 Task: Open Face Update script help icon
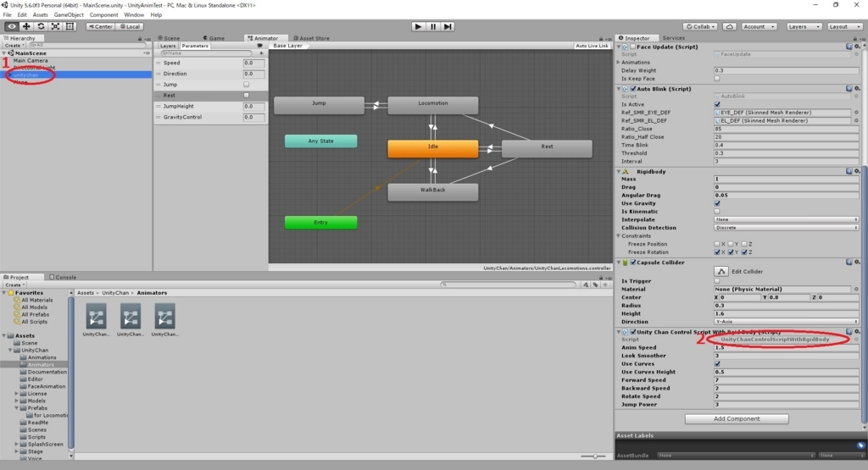tap(849, 47)
